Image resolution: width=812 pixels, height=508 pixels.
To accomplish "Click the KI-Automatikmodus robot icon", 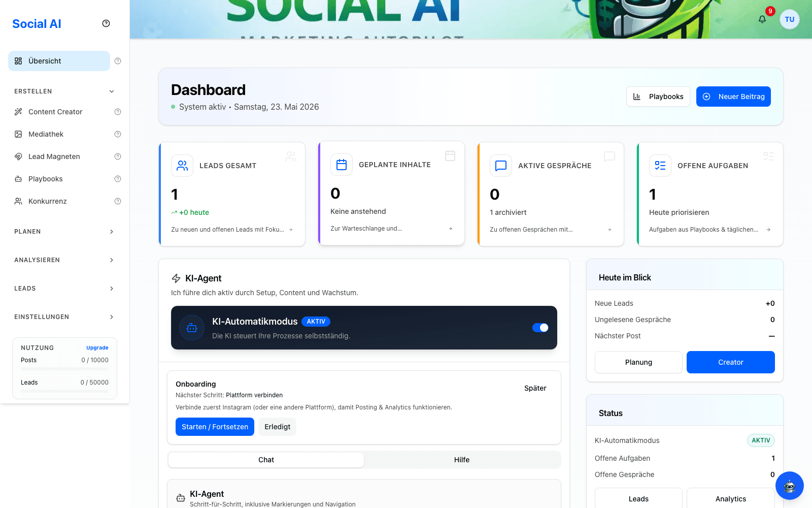I will (x=192, y=328).
